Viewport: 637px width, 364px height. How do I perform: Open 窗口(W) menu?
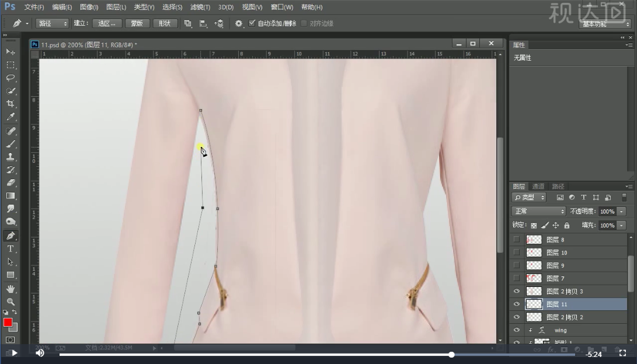point(282,8)
